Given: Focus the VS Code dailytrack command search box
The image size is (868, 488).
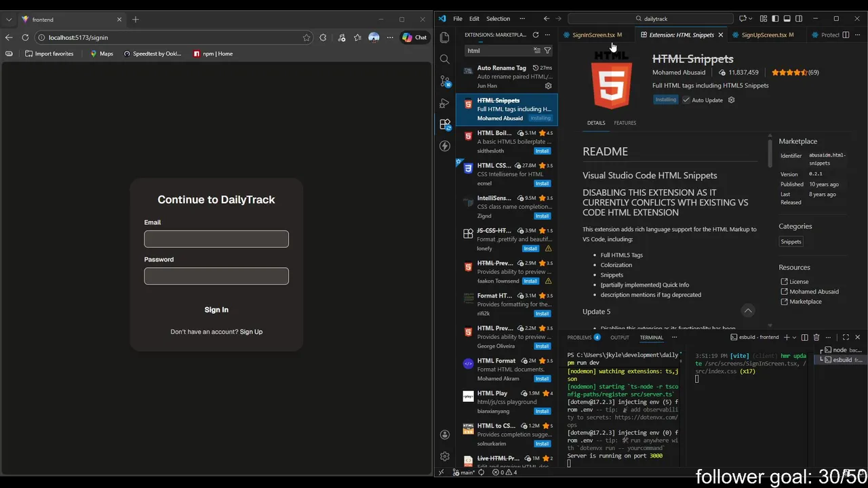Looking at the screenshot, I should coord(650,18).
